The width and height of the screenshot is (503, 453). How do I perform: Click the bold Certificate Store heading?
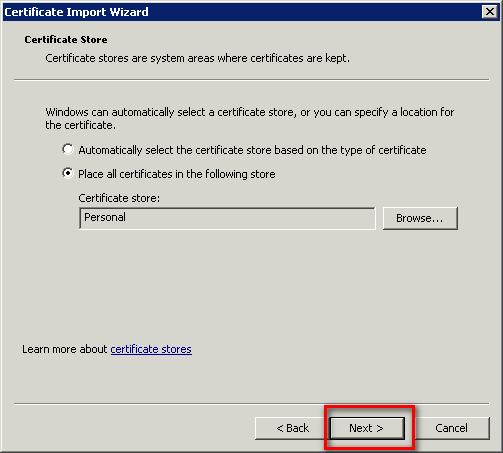(66, 39)
